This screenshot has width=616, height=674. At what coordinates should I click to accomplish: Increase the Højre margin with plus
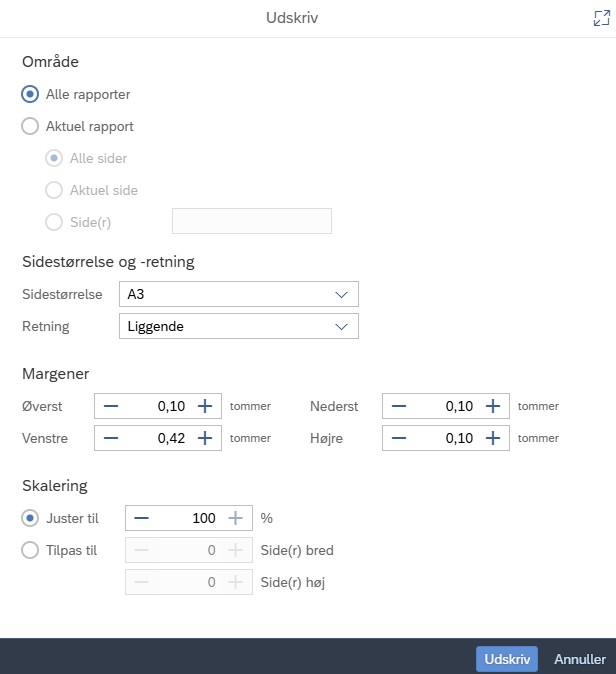click(x=493, y=438)
